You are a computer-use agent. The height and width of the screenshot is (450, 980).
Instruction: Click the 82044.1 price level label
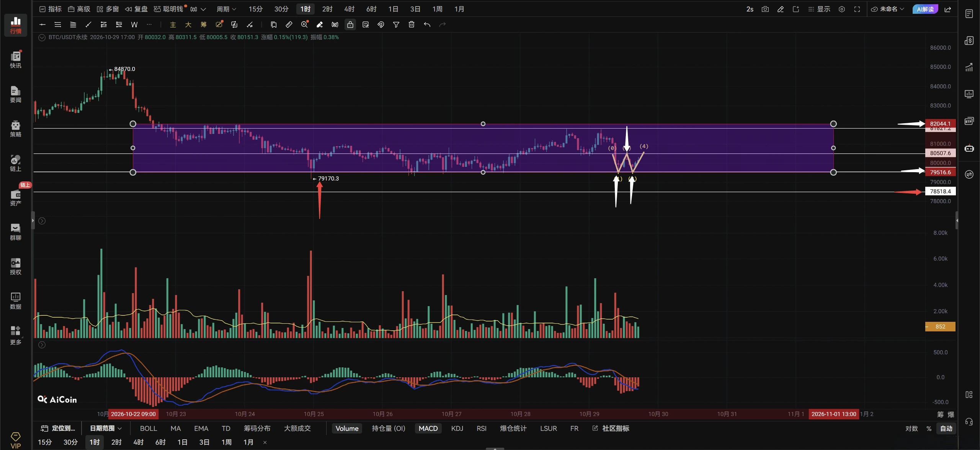(x=940, y=124)
